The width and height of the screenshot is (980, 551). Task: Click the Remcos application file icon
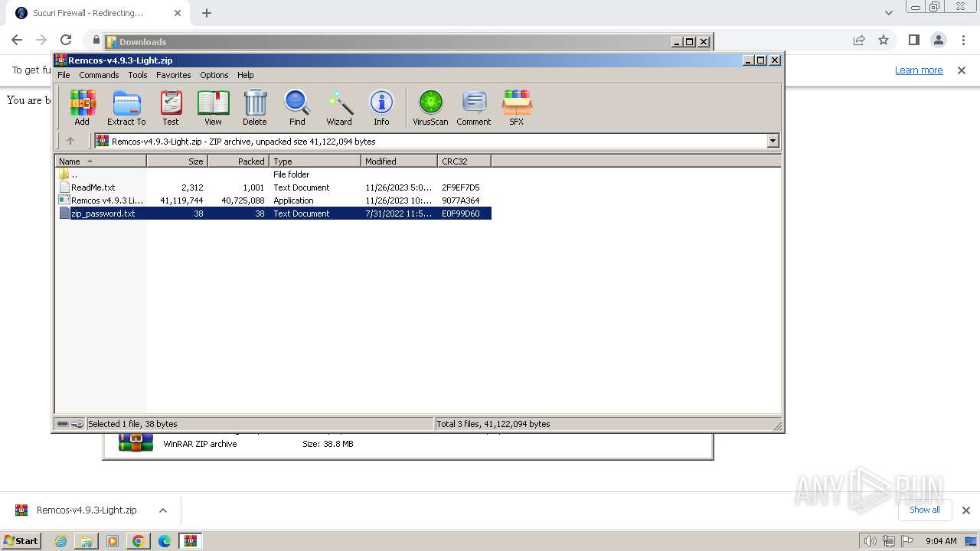(x=64, y=201)
